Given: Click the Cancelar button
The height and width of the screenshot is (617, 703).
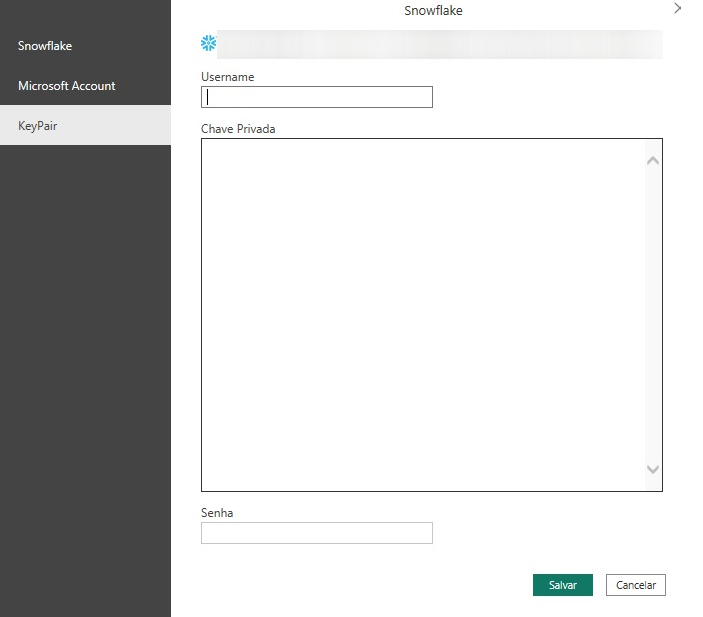Looking at the screenshot, I should point(636,585).
